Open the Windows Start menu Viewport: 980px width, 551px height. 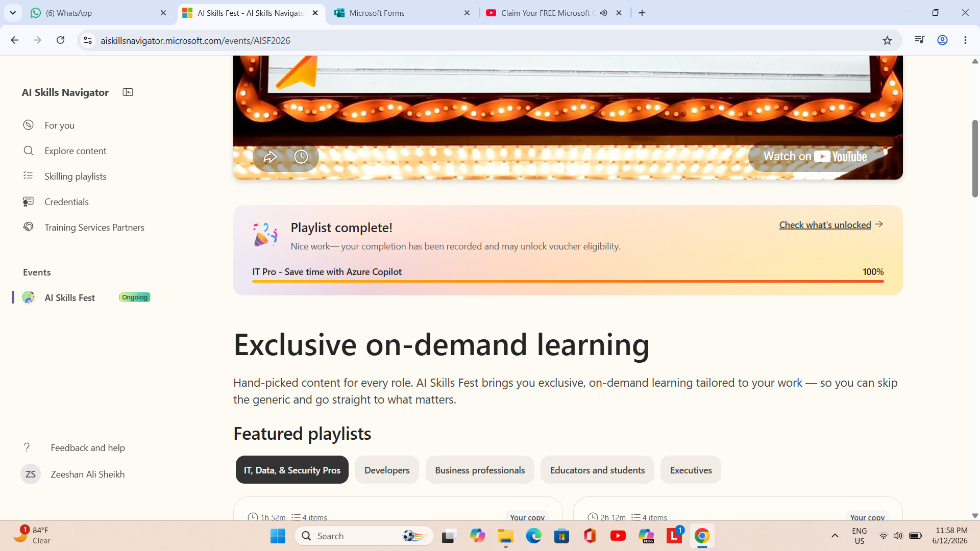click(278, 536)
